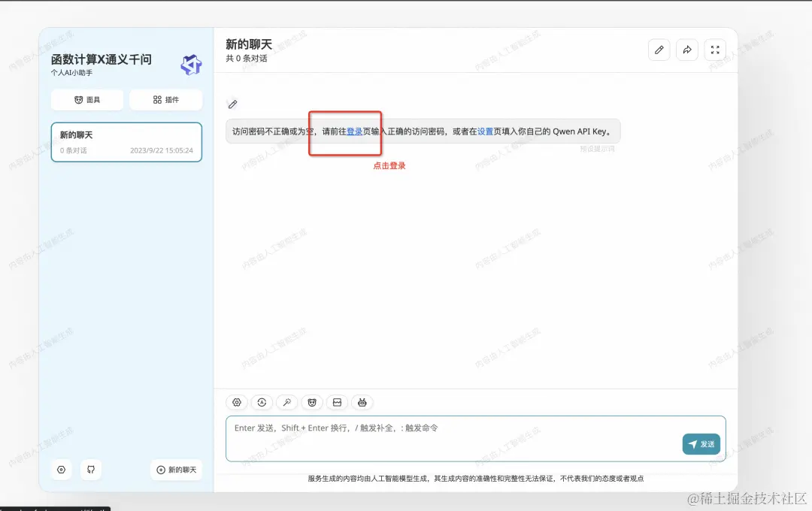The height and width of the screenshot is (511, 812).
Task: Click the app logo in sidebar header
Action: [x=191, y=65]
